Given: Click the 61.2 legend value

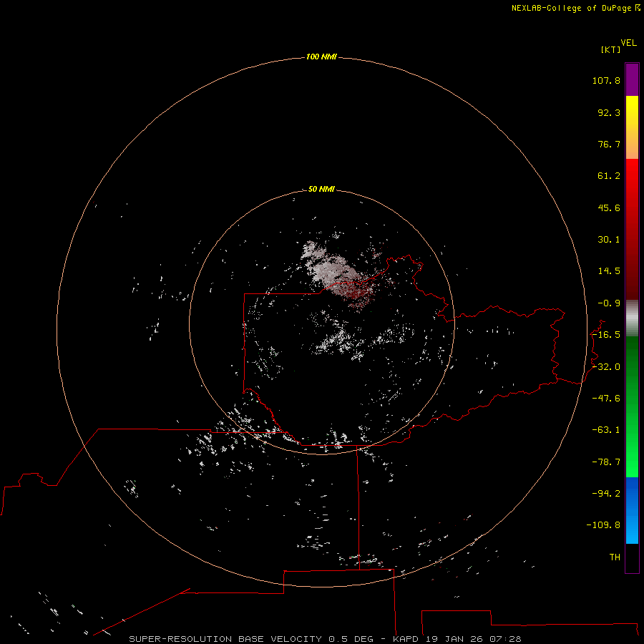Looking at the screenshot, I should pyautogui.click(x=609, y=176).
